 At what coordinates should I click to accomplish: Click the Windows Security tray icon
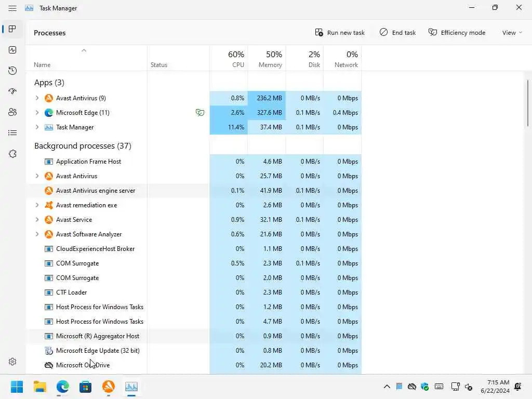tap(424, 387)
